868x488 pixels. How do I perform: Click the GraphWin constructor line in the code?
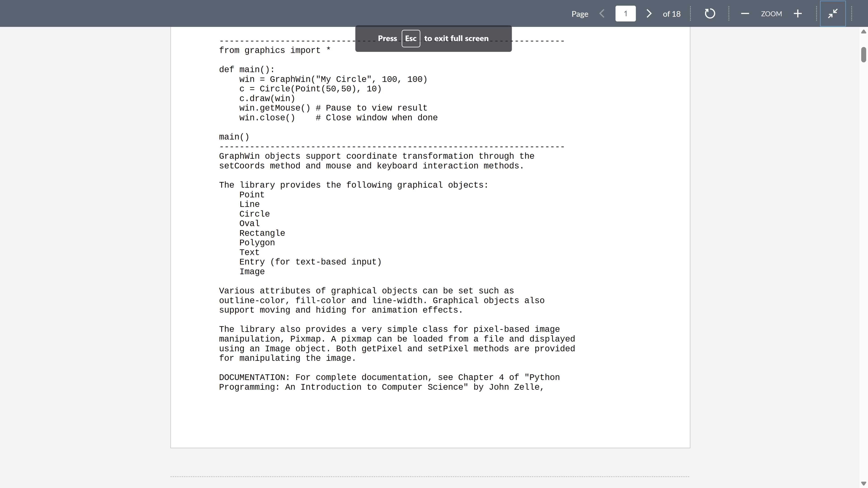coord(333,79)
